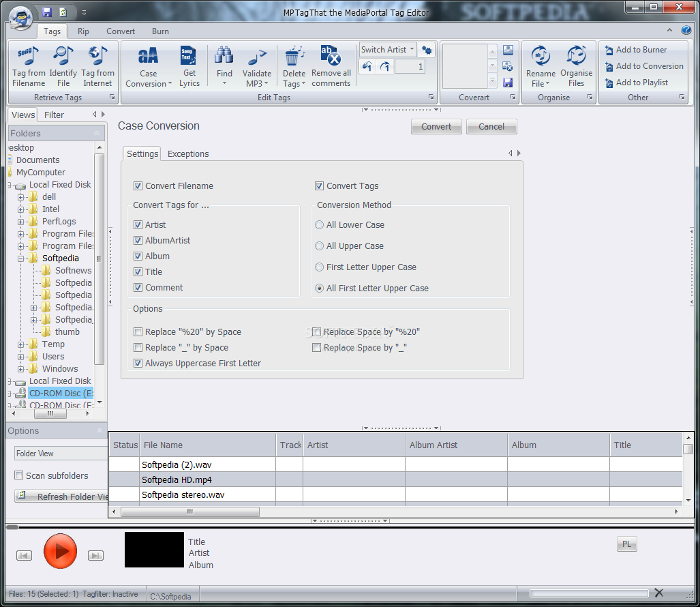Expand the Windows folder node
The height and width of the screenshot is (607, 700).
click(x=20, y=370)
